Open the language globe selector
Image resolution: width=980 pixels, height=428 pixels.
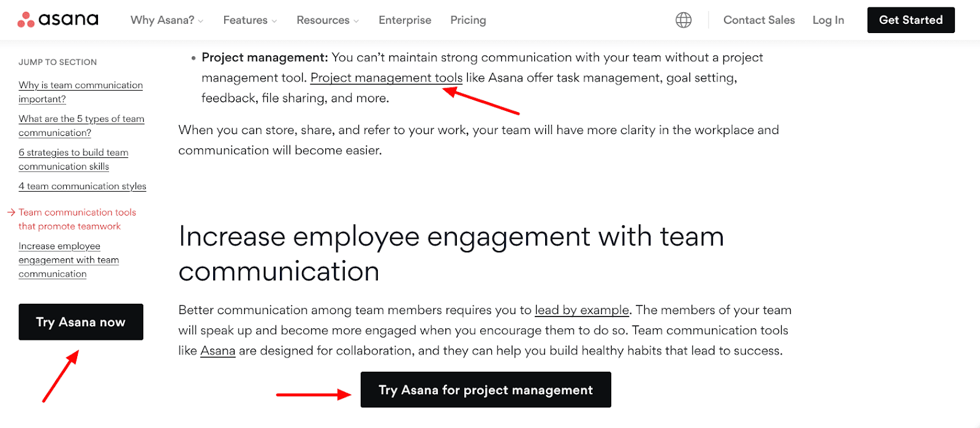click(683, 20)
